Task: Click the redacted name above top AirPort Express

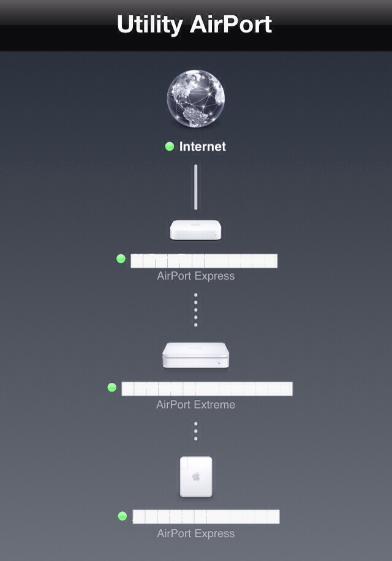Action: click(x=204, y=261)
